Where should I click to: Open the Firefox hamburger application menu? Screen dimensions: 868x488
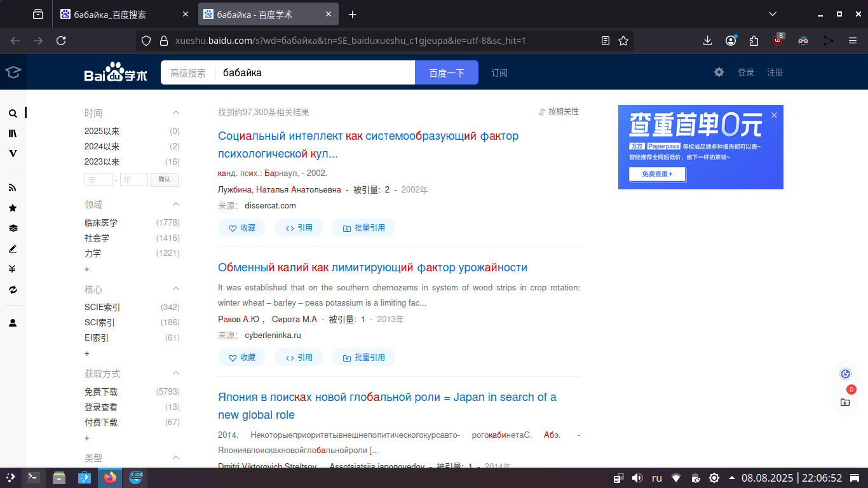click(x=853, y=41)
